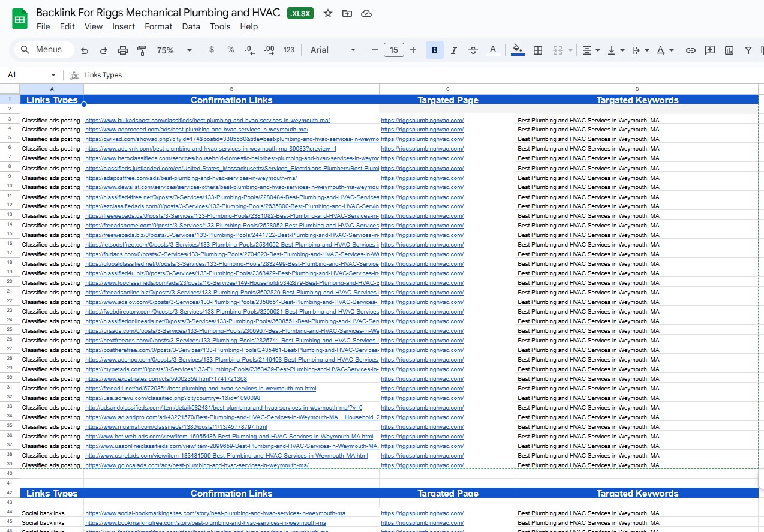
Task: Click the font size field showing 15
Action: pyautogui.click(x=393, y=50)
